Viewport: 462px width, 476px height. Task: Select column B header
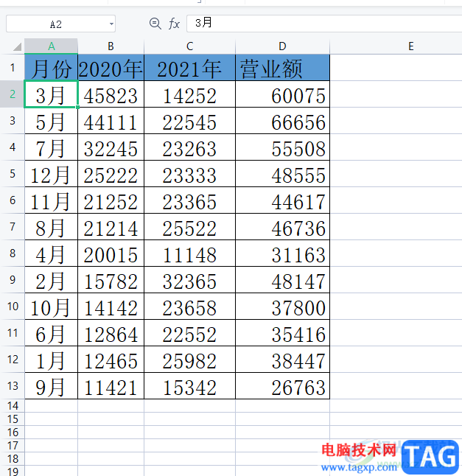coord(111,46)
